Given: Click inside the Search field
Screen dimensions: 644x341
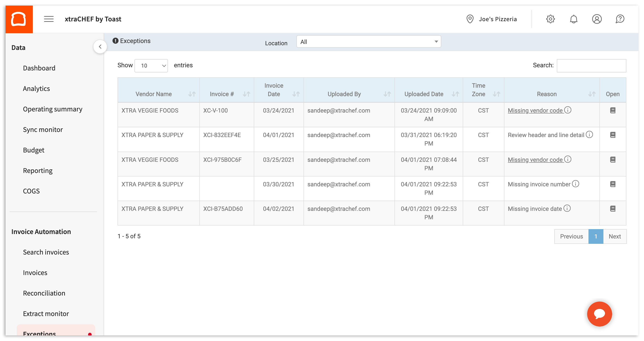Looking at the screenshot, I should point(591,66).
